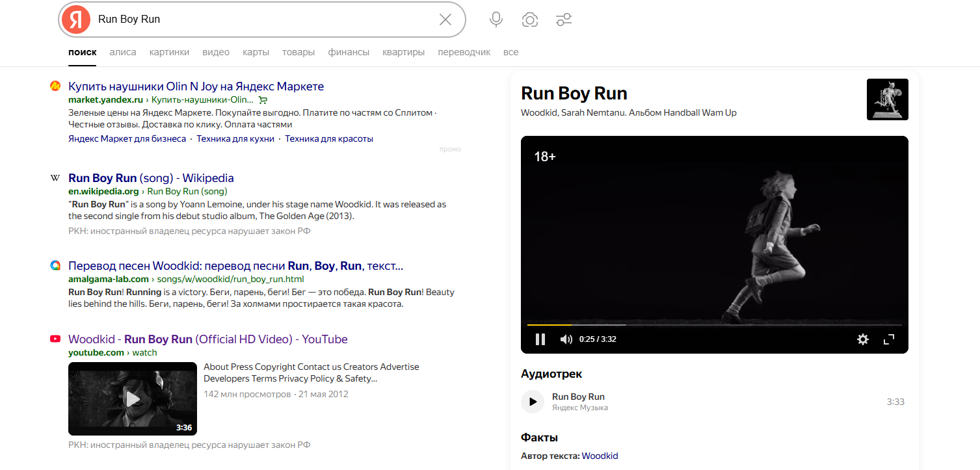Image resolution: width=980 pixels, height=470 pixels.
Task: Enter fullscreen mode in video player
Action: (889, 339)
